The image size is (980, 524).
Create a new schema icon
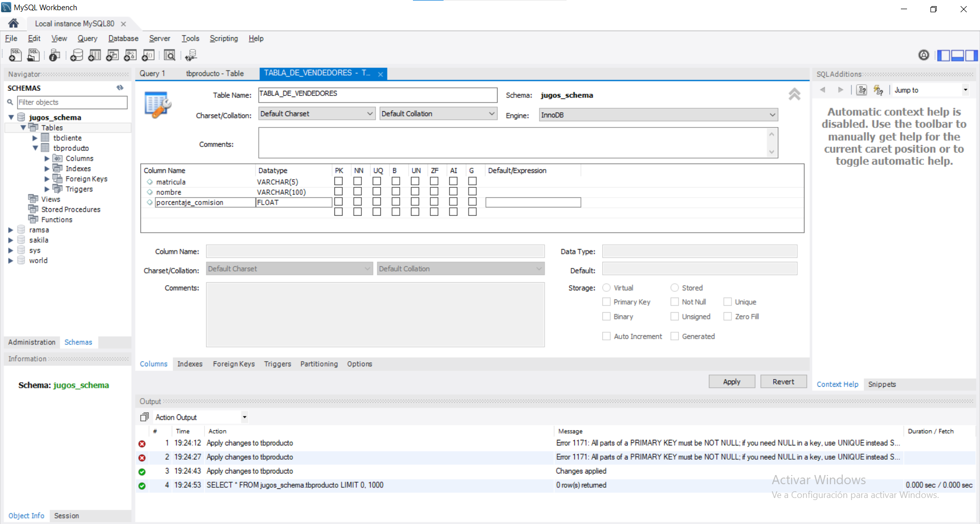[x=77, y=55]
